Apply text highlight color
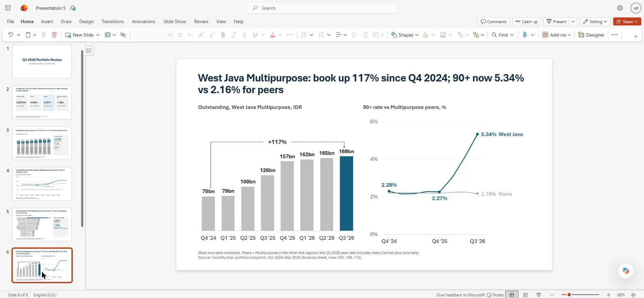Screen dimensions: 644x298 click(255, 35)
